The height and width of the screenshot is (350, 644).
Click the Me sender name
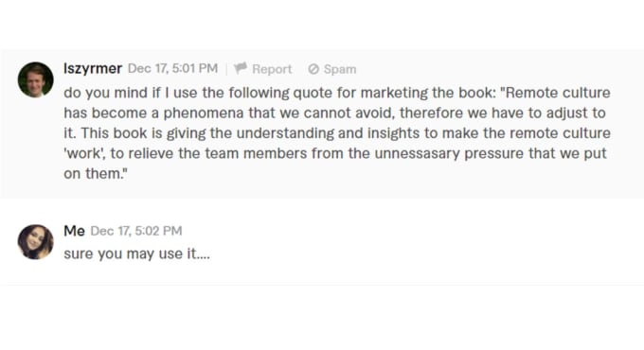tap(74, 231)
